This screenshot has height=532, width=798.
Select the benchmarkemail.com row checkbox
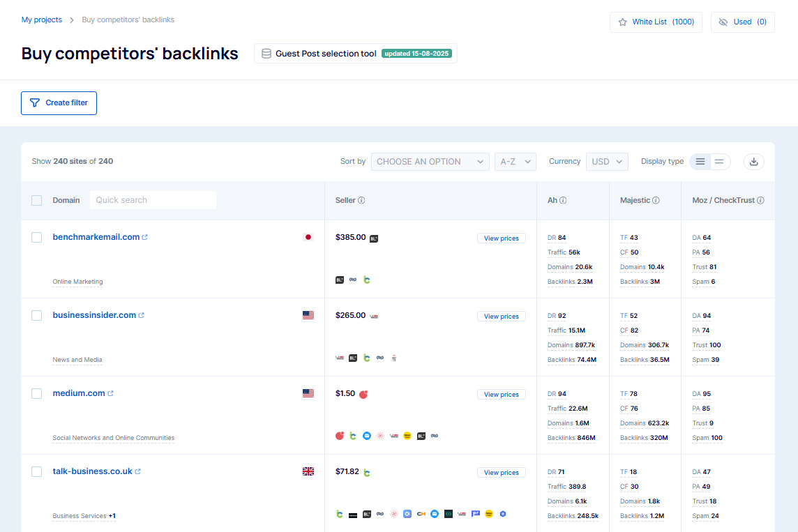[37, 238]
